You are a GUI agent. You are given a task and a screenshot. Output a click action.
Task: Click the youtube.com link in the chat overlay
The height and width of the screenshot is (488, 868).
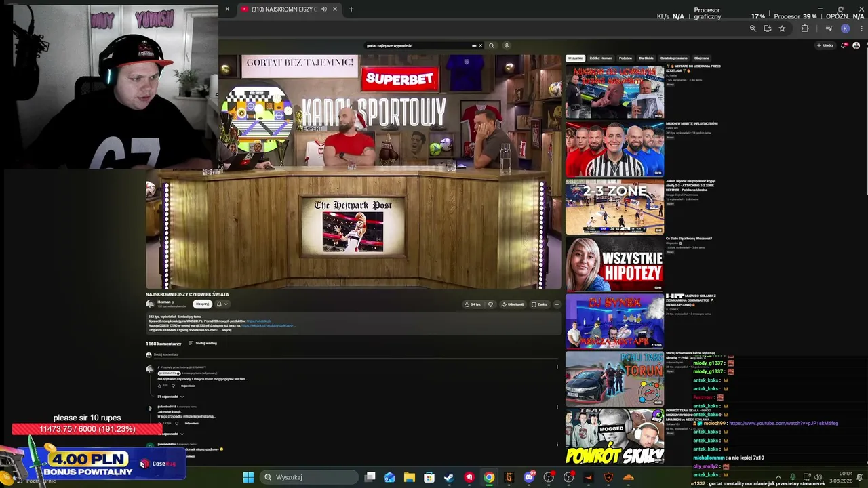[783, 423]
